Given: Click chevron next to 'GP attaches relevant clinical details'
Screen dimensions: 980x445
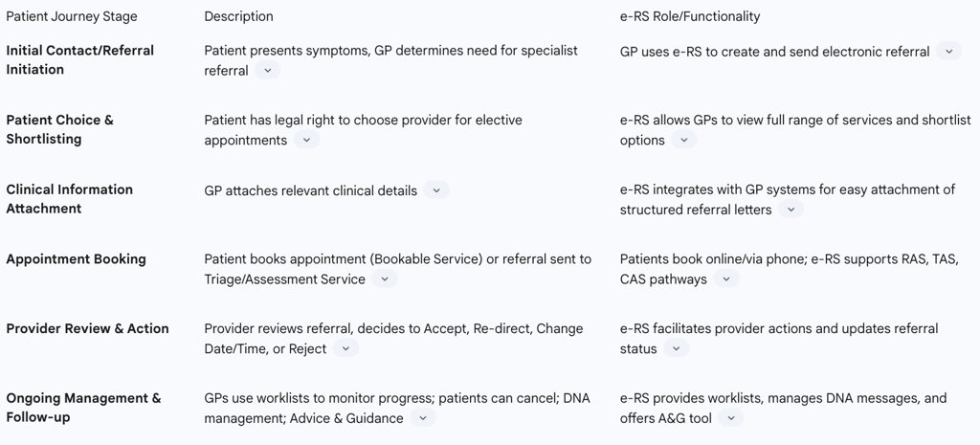Looking at the screenshot, I should pyautogui.click(x=435, y=190).
